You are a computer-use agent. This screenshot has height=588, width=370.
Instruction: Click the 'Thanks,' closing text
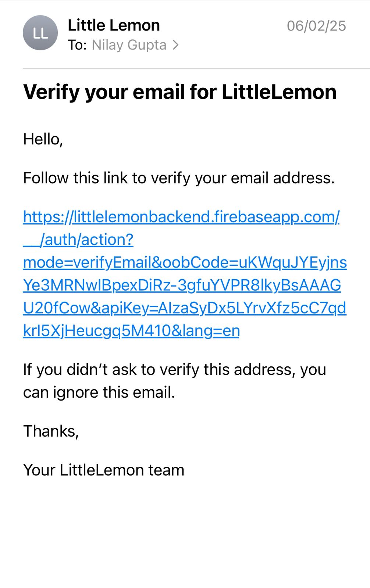click(x=51, y=431)
